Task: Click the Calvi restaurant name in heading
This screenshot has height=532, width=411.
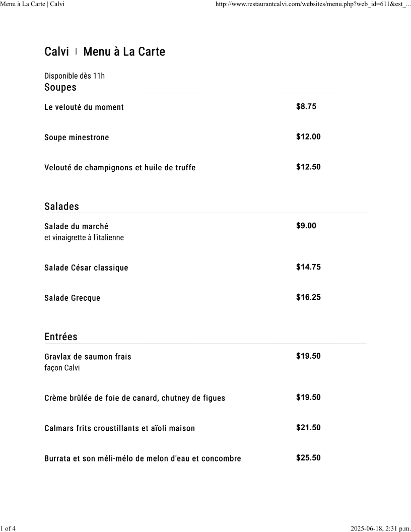Action: pos(56,51)
